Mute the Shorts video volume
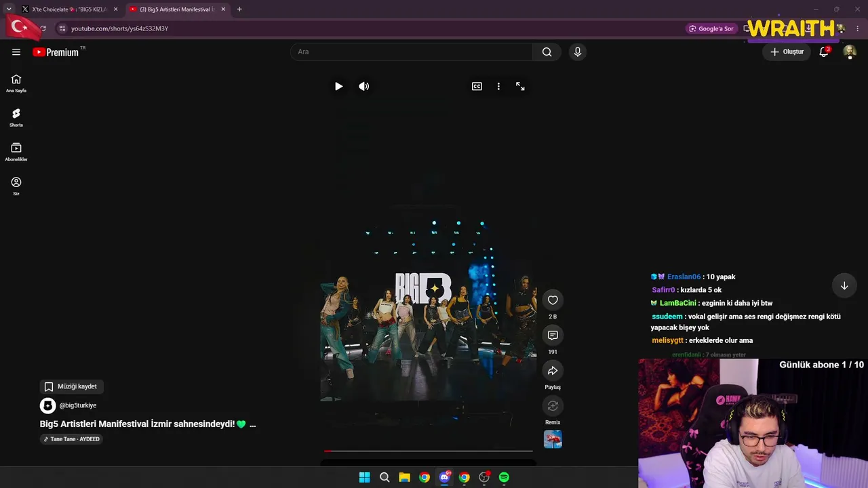Viewport: 868px width, 488px height. tap(364, 86)
